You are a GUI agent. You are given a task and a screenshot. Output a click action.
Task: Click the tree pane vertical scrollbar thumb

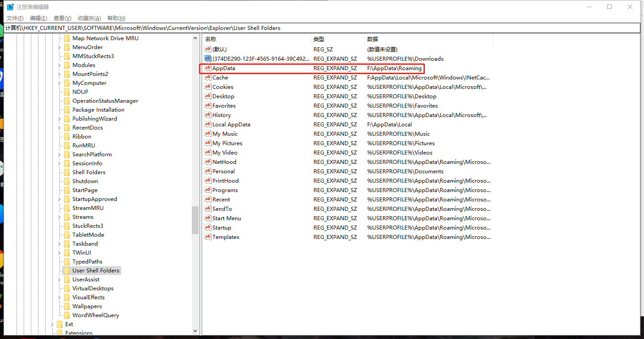point(195,220)
